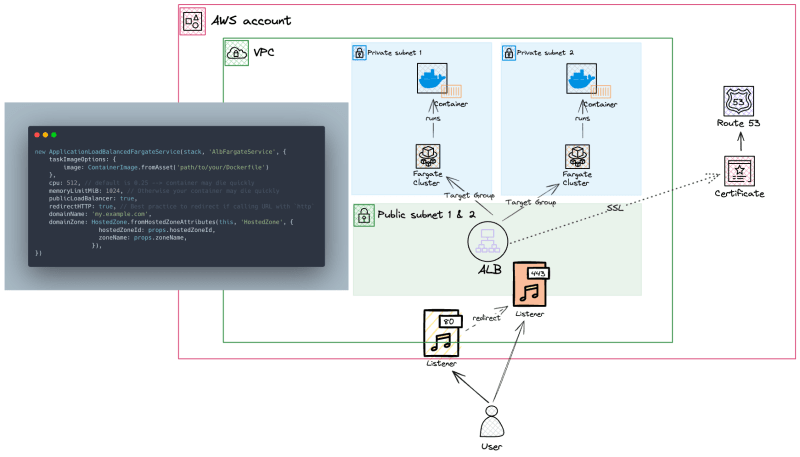Click the Private subnet 1 lock icon
This screenshot has height=457, width=800.
pos(359,53)
